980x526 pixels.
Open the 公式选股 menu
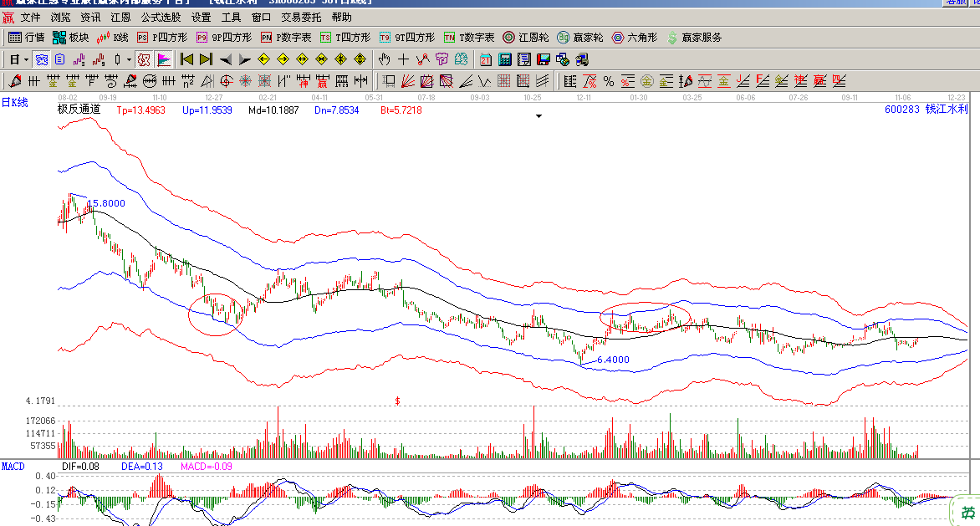[161, 17]
